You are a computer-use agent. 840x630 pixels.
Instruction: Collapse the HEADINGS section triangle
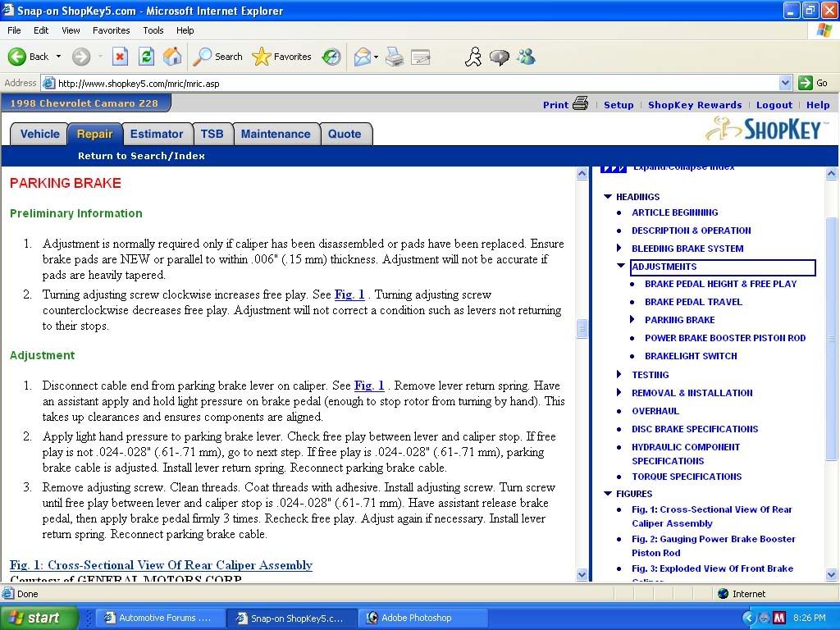point(608,197)
